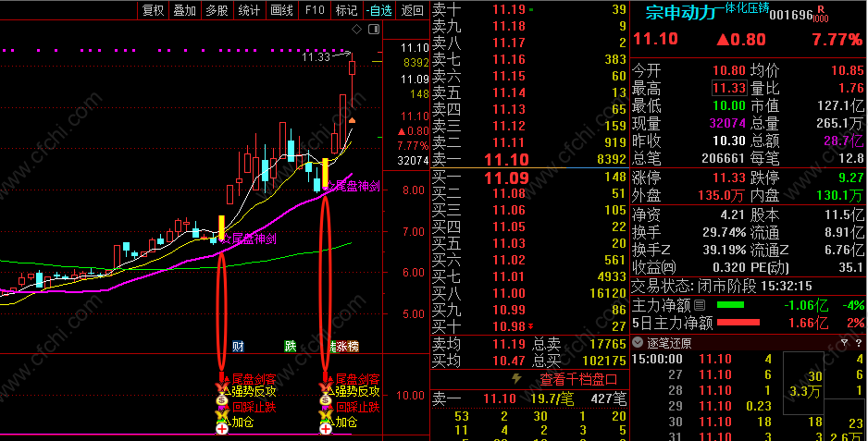Click the left 尾盘神剑 star label
Viewport: 868px width, 441px height.
click(x=249, y=239)
